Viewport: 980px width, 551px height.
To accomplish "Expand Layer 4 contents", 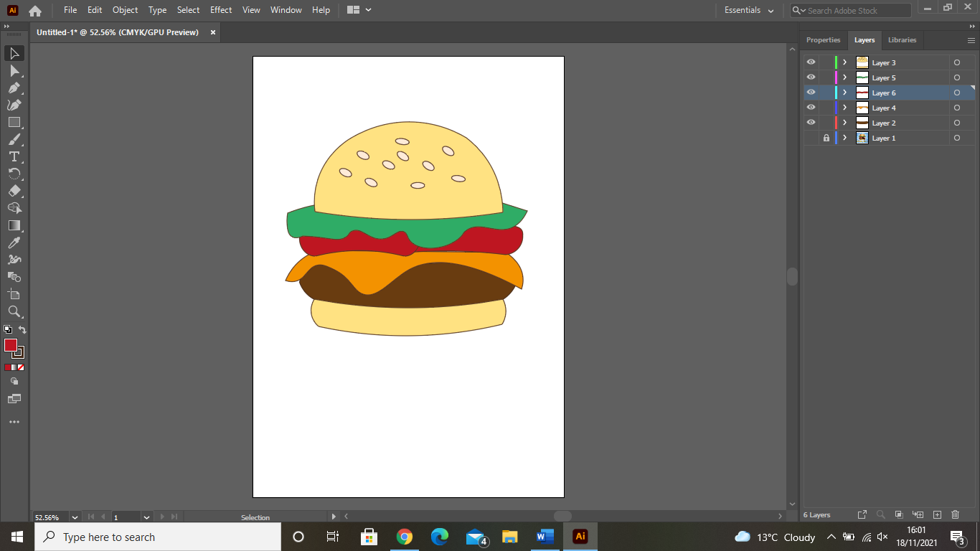I will 845,108.
